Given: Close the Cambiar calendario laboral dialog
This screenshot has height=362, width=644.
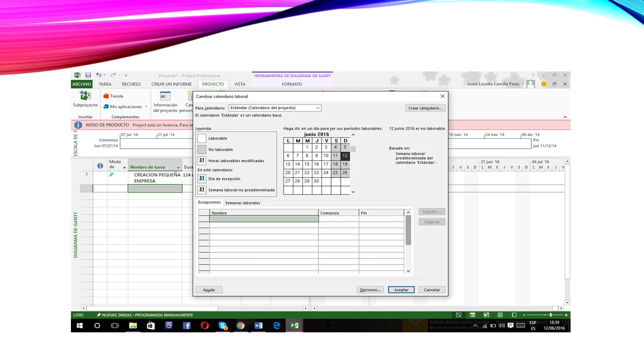Looking at the screenshot, I should (442, 96).
